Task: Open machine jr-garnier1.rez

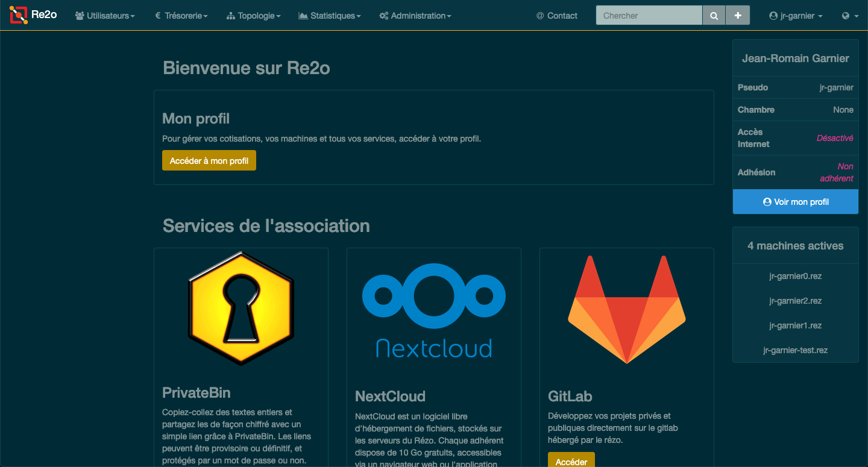Action: click(796, 325)
